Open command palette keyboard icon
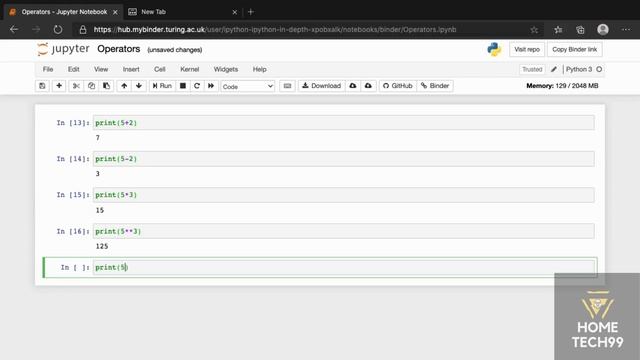Viewport: 640px width, 360px height. [287, 86]
